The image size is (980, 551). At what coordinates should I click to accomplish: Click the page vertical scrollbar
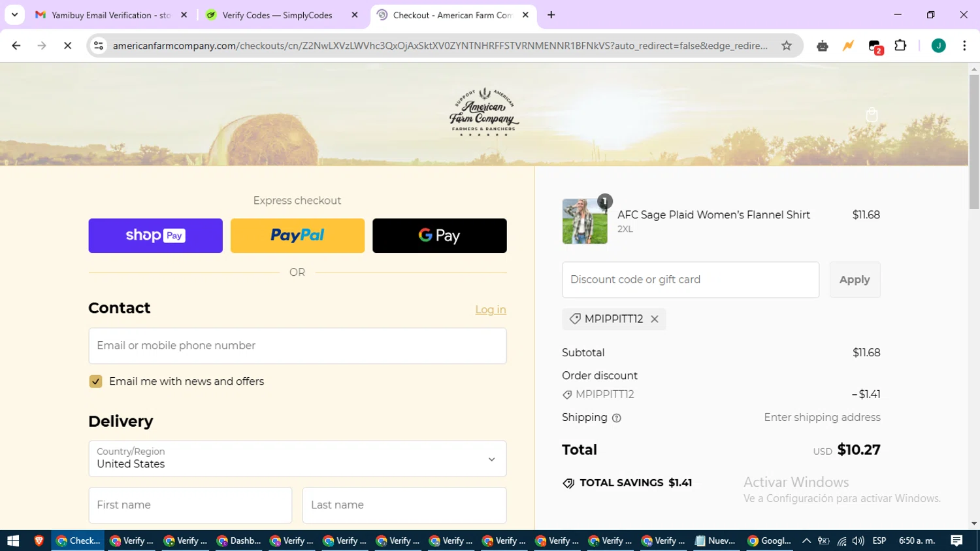click(974, 142)
